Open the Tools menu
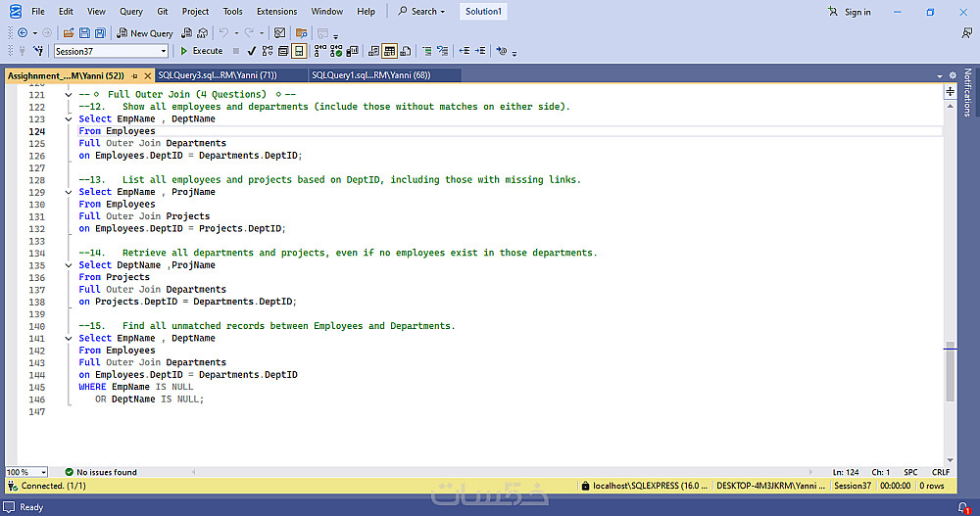Screen dimensions: 980x516 (x=232, y=11)
